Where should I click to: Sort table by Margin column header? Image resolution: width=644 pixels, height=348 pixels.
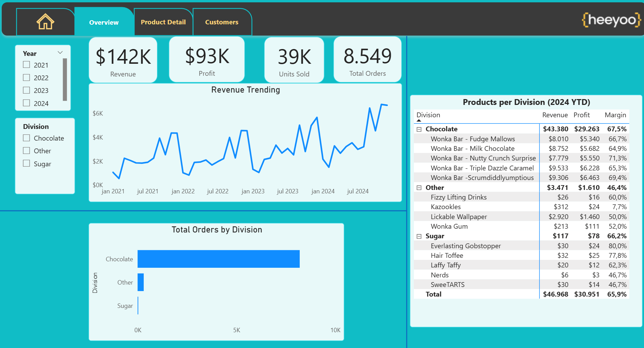point(615,115)
